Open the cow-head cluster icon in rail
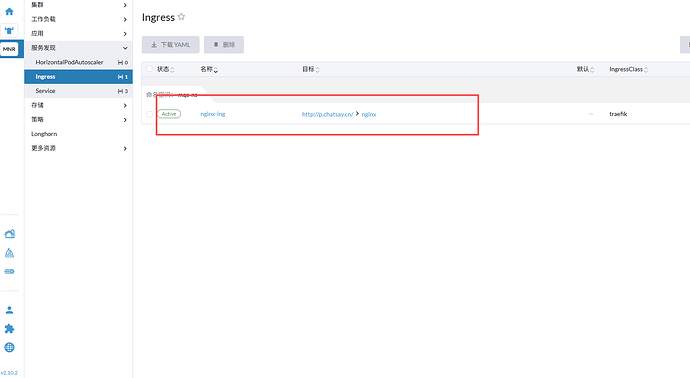 pyautogui.click(x=9, y=30)
